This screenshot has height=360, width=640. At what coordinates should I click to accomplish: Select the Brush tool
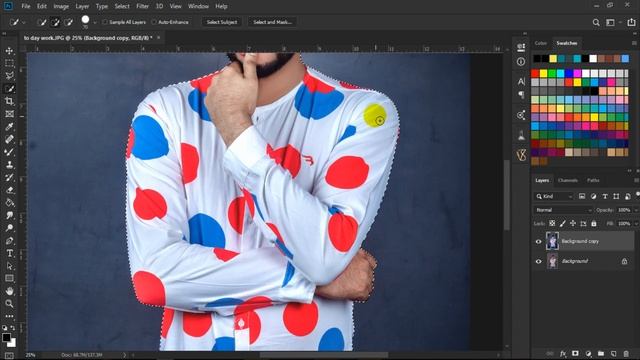pos(9,152)
